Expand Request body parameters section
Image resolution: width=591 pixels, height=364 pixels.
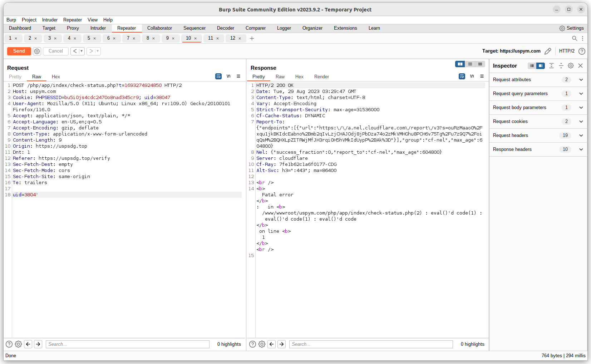point(538,108)
